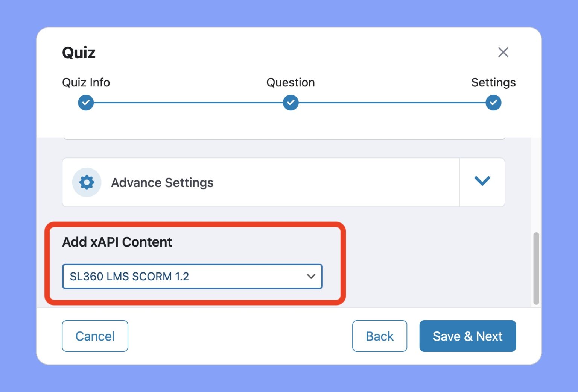Click the Quiz Info completed checkmark icon
The height and width of the screenshot is (392, 578).
85,102
